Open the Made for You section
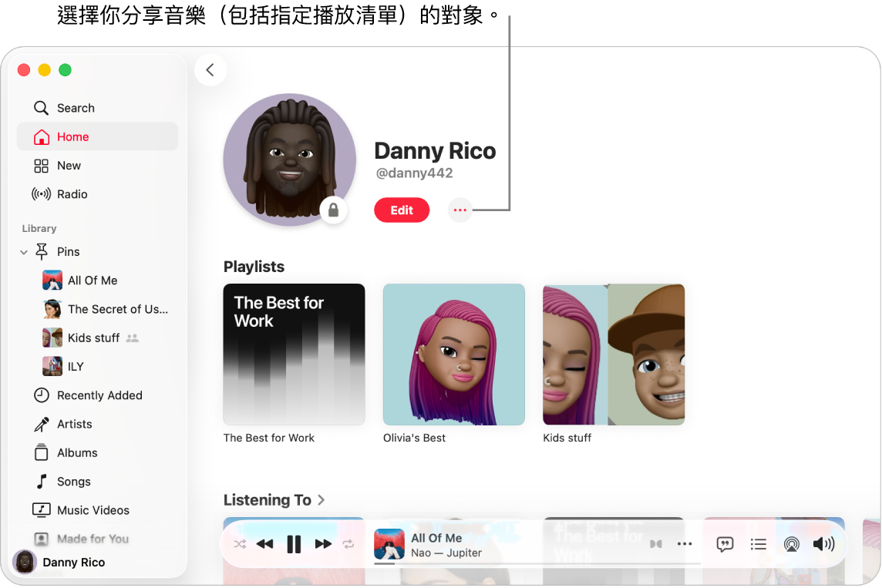 pos(91,539)
